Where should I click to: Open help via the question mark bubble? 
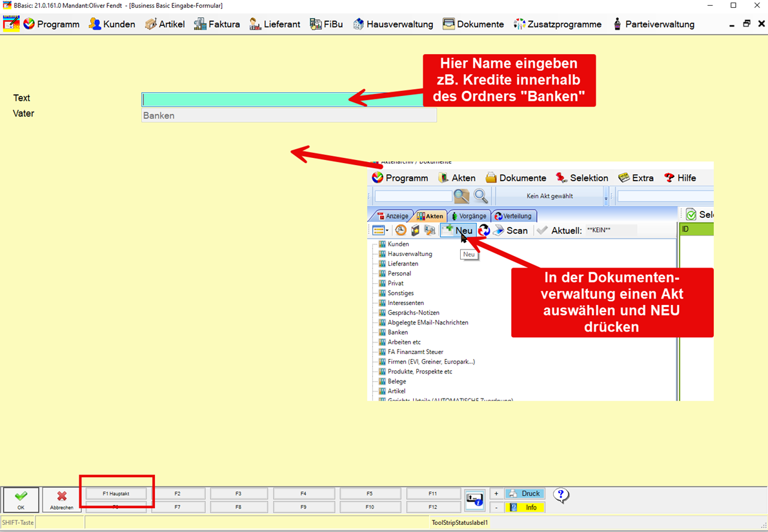tap(561, 496)
